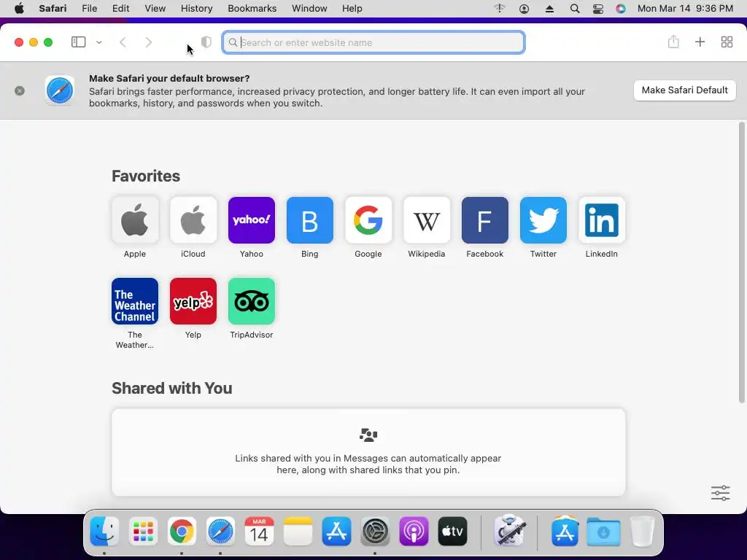This screenshot has height=560, width=747.
Task: Click the date and time clock
Action: (x=685, y=8)
